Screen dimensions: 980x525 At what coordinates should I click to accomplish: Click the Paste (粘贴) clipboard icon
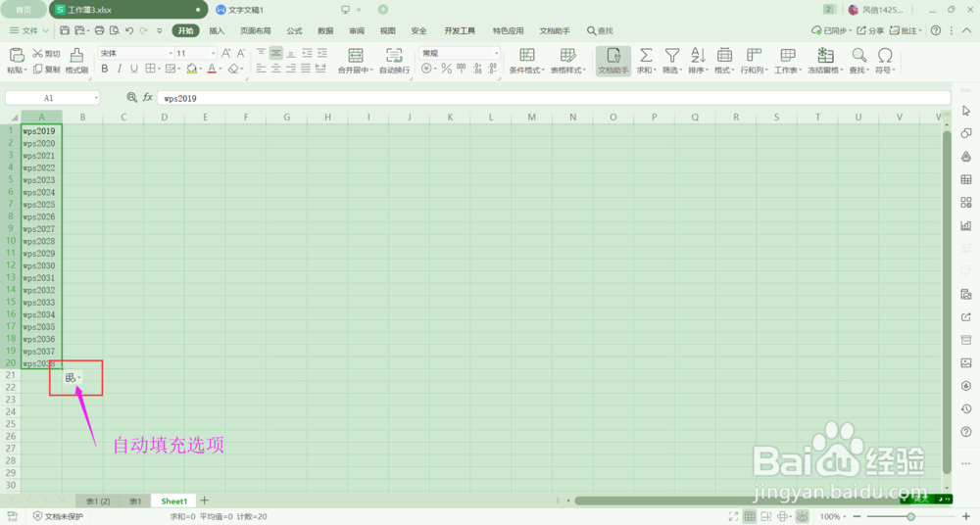tap(17, 56)
